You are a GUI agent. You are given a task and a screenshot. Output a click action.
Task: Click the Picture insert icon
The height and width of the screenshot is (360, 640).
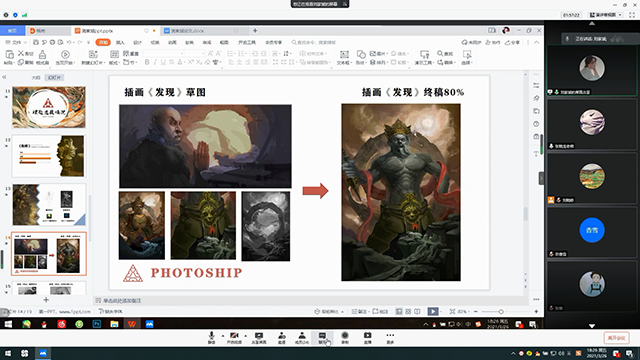372,53
